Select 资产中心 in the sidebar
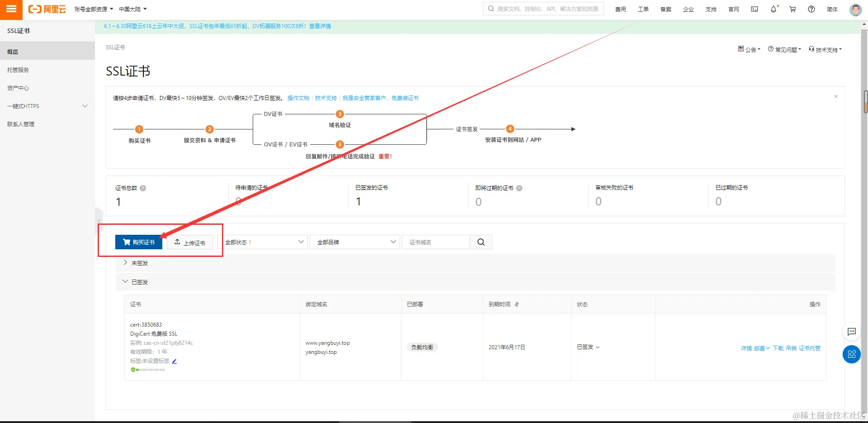Viewport: 868px width, 423px height. [x=47, y=88]
